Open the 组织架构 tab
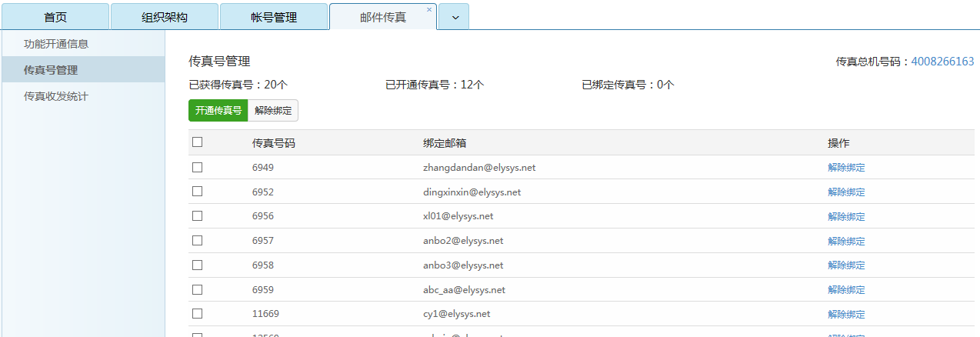 click(x=164, y=17)
